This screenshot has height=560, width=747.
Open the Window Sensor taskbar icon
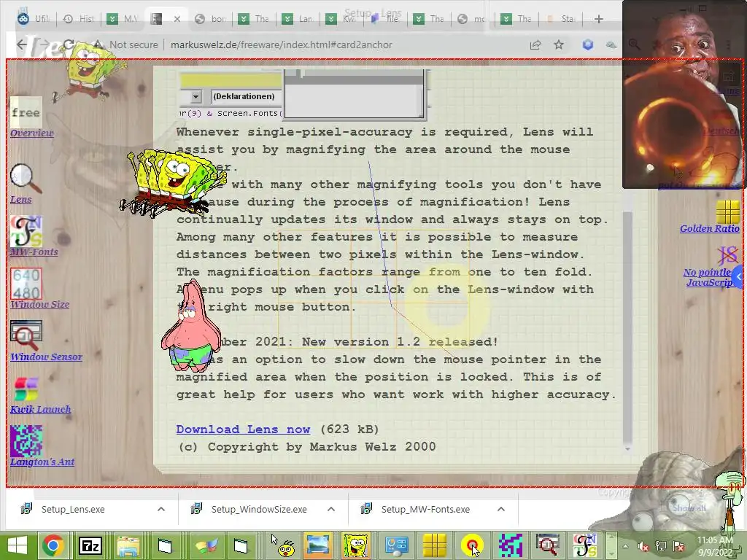547,545
